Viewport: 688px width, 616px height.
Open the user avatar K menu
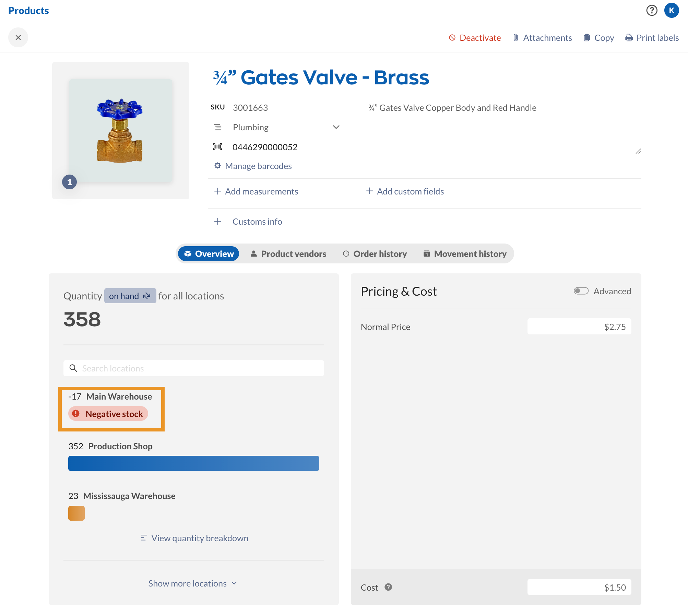coord(671,11)
